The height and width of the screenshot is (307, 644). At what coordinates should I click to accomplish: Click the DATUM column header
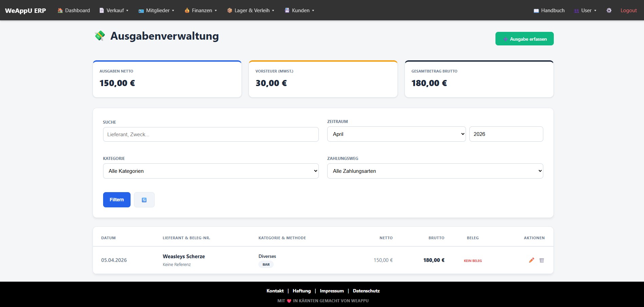pyautogui.click(x=109, y=238)
